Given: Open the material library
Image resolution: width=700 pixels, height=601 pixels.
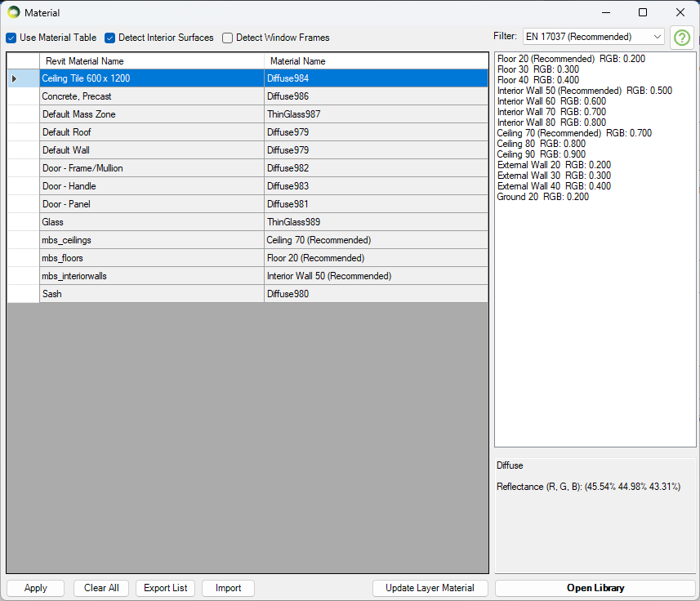Looking at the screenshot, I should click(x=595, y=588).
